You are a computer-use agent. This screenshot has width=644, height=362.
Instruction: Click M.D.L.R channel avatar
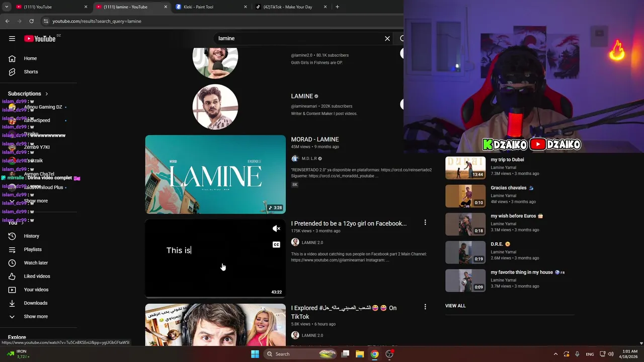pos(295,158)
